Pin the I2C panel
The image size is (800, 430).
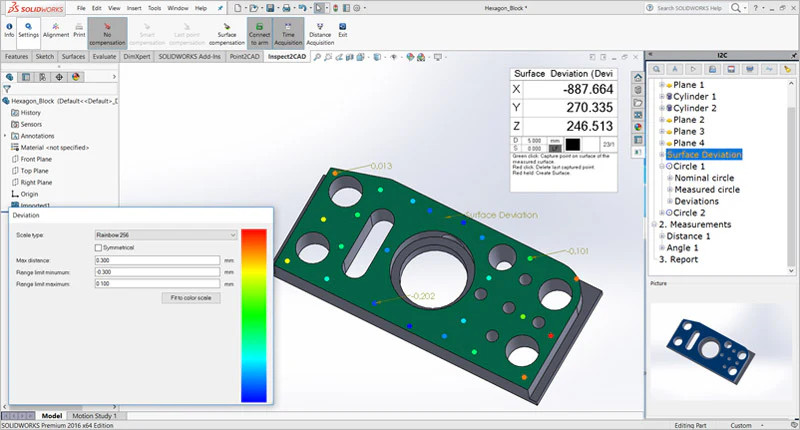tap(794, 55)
